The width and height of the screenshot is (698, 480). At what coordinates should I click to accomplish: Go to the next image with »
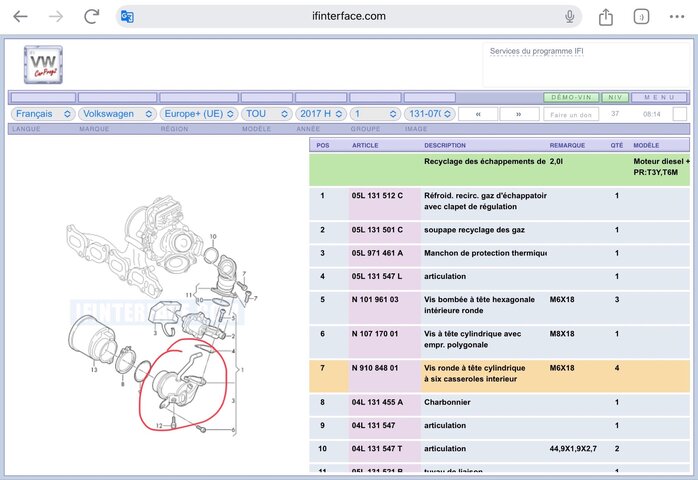tap(519, 114)
